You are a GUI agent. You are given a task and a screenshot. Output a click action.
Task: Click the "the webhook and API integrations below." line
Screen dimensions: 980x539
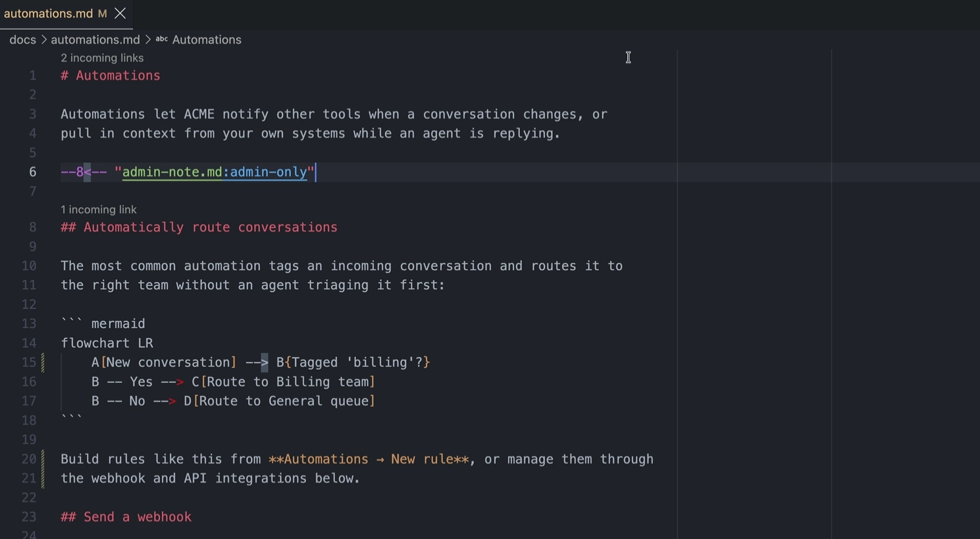click(x=210, y=478)
